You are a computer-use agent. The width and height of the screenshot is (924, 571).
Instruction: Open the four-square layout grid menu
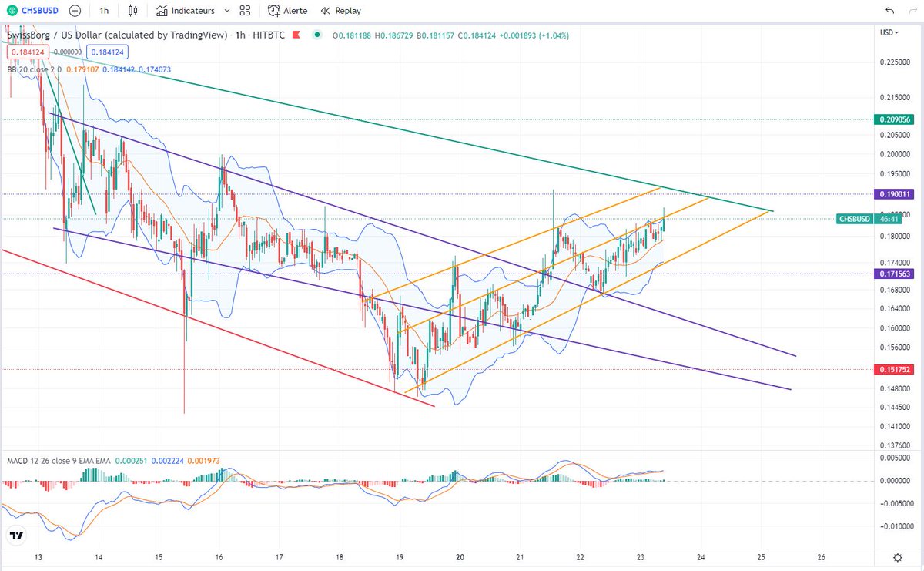[x=245, y=11]
